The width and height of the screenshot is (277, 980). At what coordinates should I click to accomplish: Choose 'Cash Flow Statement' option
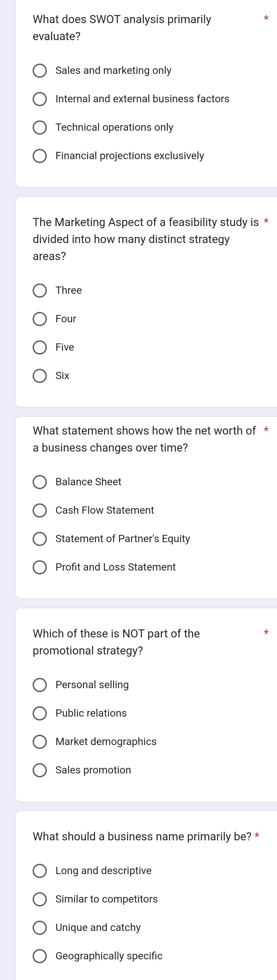[40, 511]
